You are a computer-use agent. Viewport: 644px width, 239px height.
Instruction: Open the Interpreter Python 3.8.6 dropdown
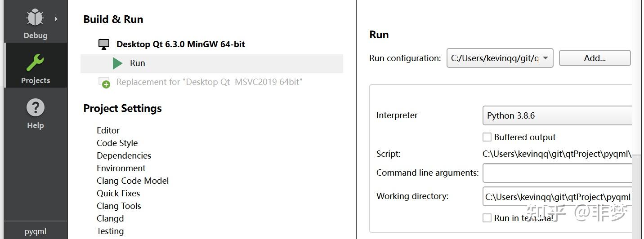click(x=557, y=115)
